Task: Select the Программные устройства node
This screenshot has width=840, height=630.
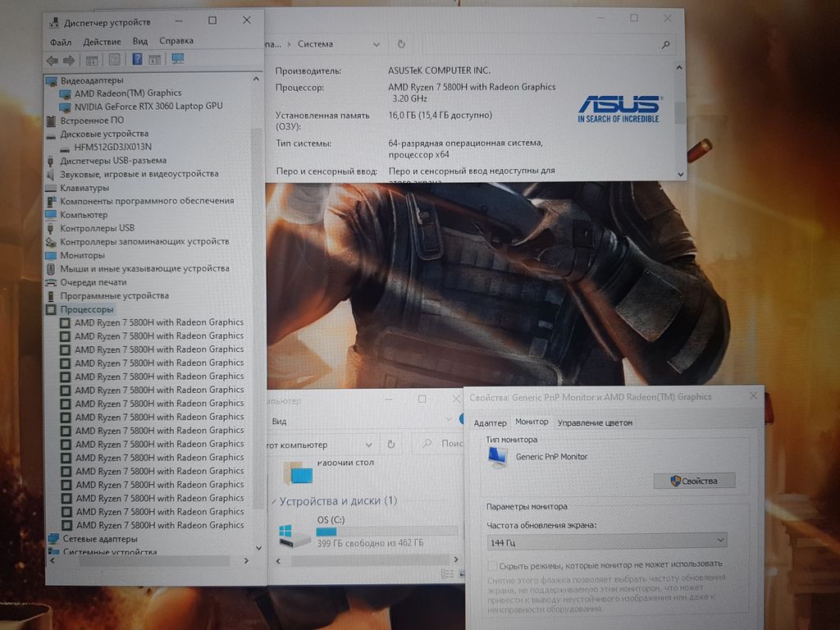Action: point(114,295)
